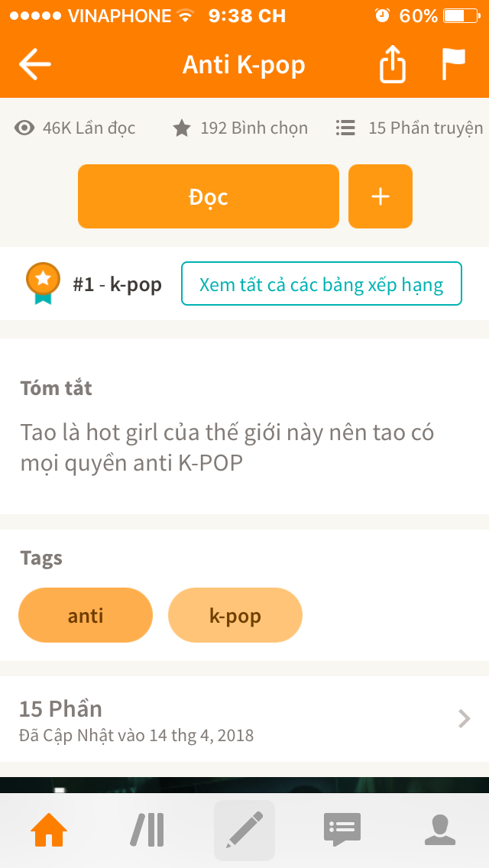Image resolution: width=489 pixels, height=868 pixels.
Task: Tap the pencil Write icon
Action: (x=244, y=830)
